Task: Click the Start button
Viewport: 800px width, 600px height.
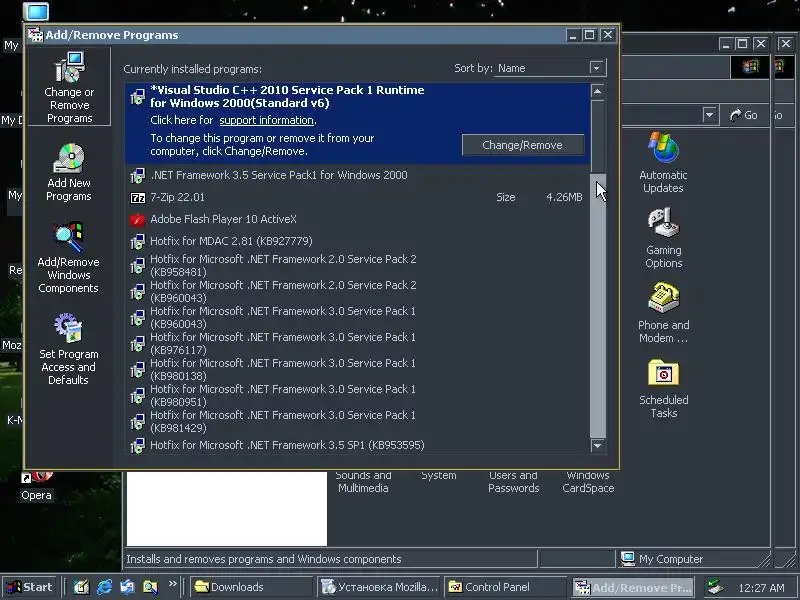Action: click(30, 587)
